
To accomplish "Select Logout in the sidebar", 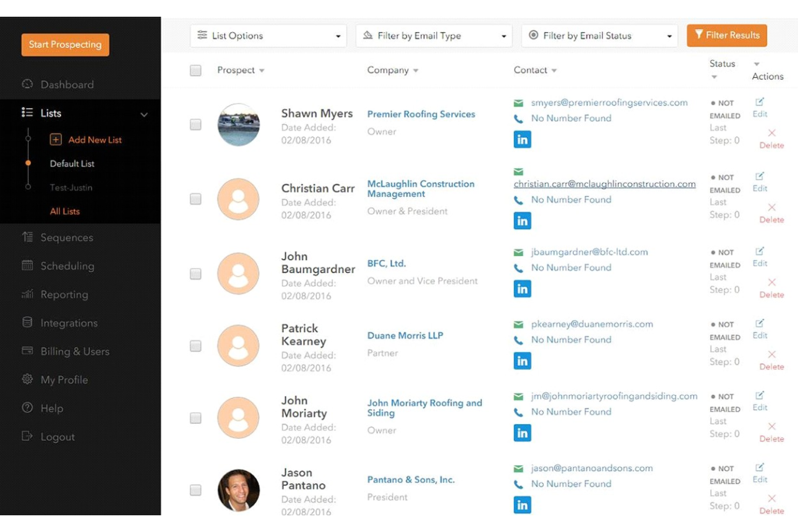I will click(x=58, y=437).
